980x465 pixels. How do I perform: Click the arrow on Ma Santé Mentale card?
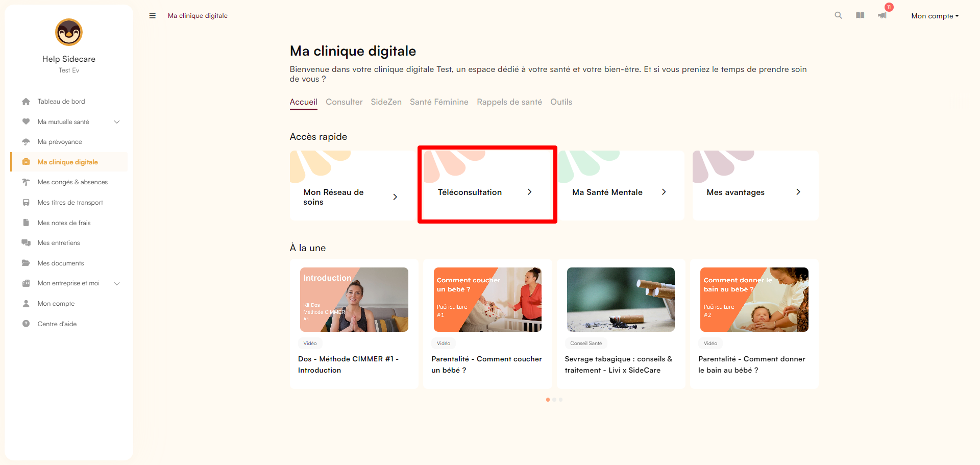click(x=664, y=192)
